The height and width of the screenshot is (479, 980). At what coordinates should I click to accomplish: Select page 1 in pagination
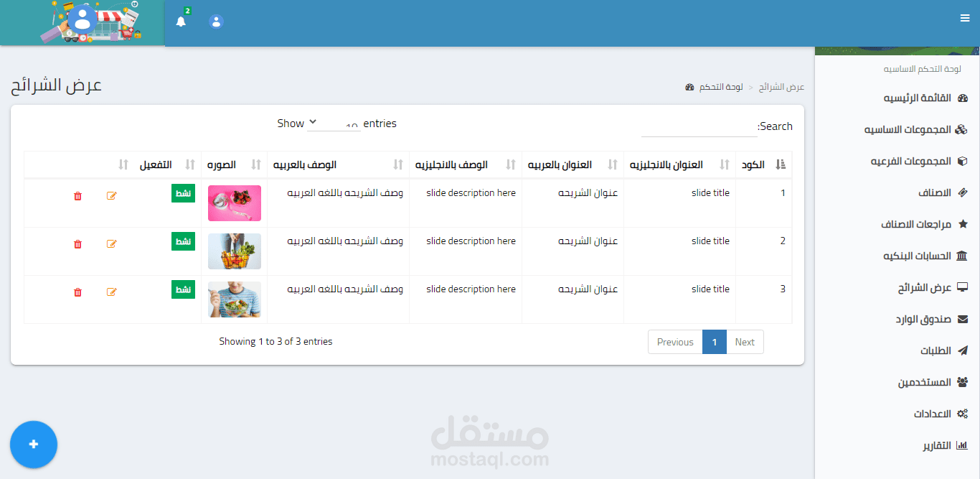click(x=715, y=342)
